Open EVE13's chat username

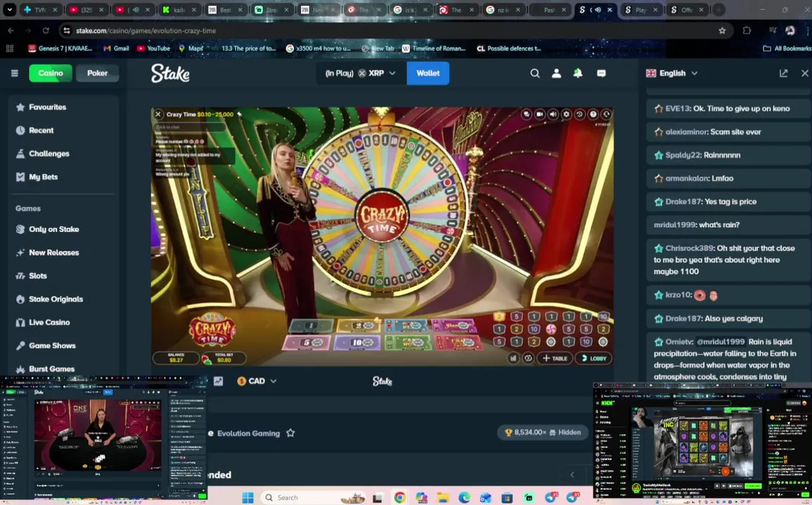[x=678, y=109]
